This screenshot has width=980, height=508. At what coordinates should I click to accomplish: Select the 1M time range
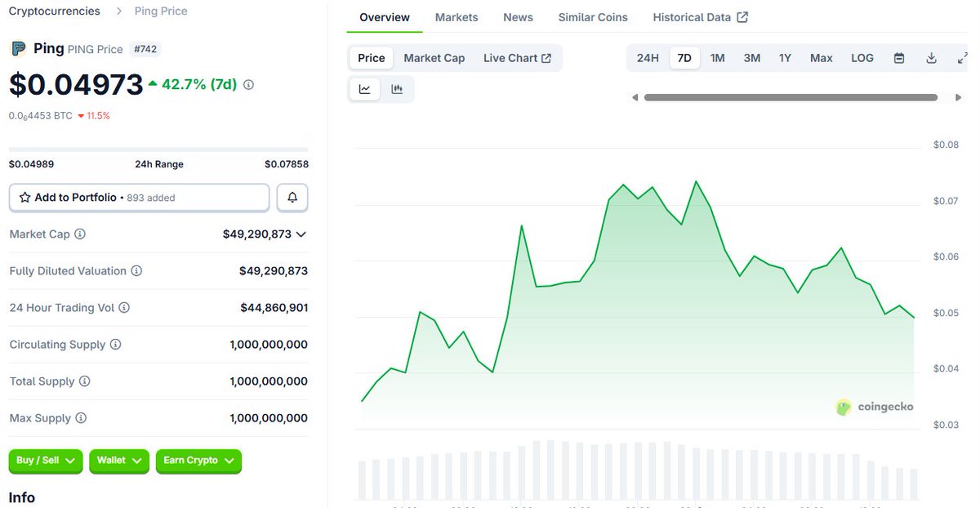click(717, 58)
